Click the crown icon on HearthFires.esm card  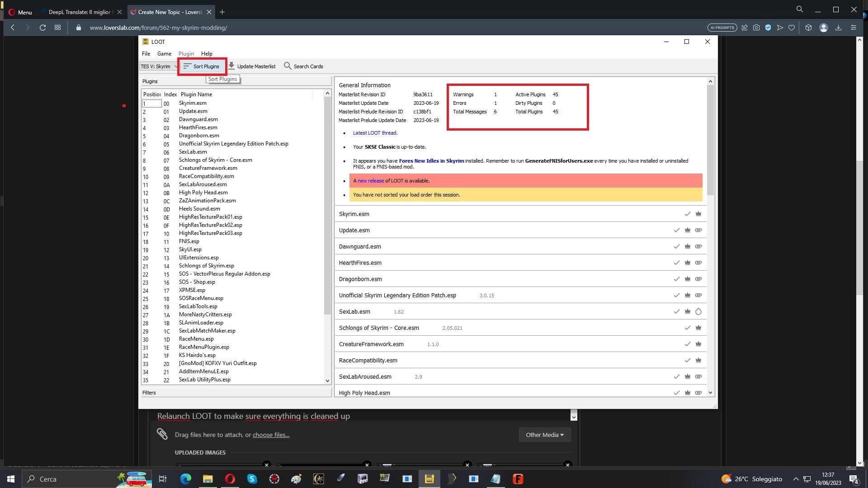pos(687,263)
